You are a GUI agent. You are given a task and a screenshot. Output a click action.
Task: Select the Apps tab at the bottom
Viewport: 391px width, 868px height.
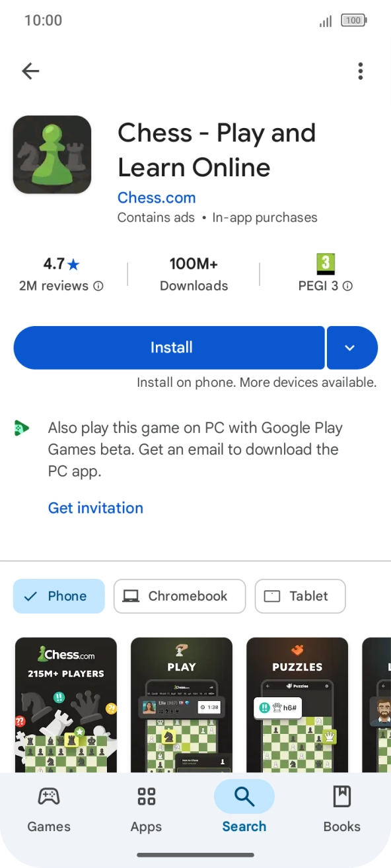tap(147, 810)
